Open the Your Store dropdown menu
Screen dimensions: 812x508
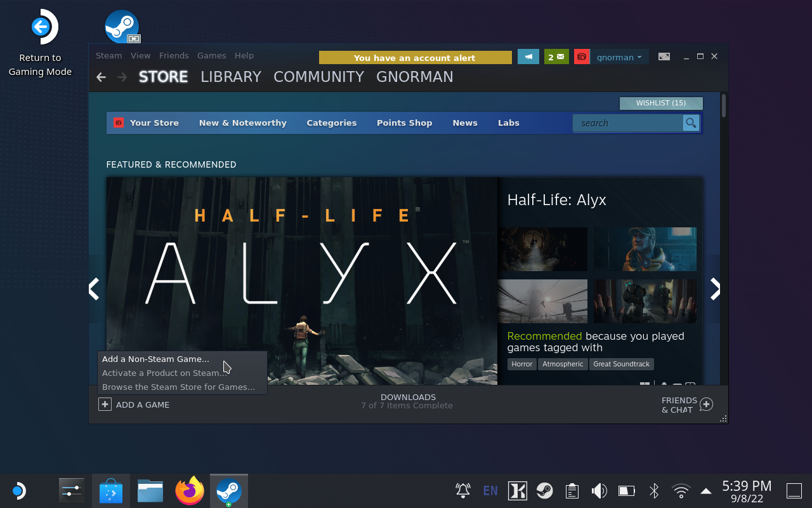pos(154,123)
